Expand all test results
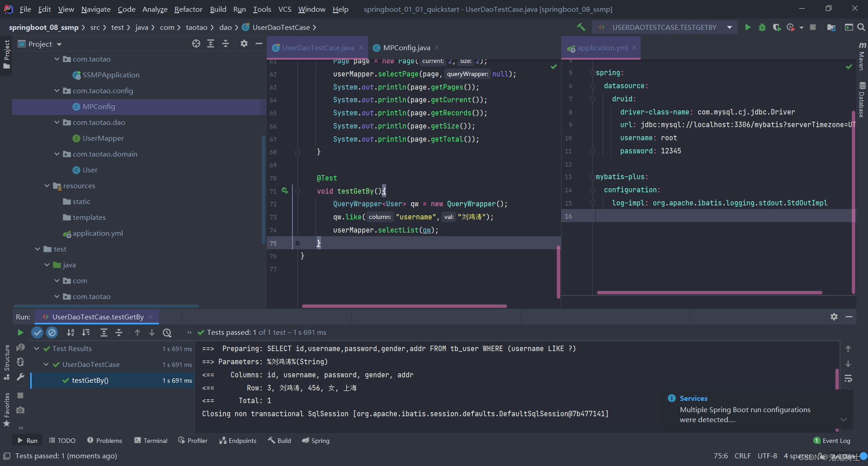Viewport: 868px width, 466px height. click(x=104, y=333)
